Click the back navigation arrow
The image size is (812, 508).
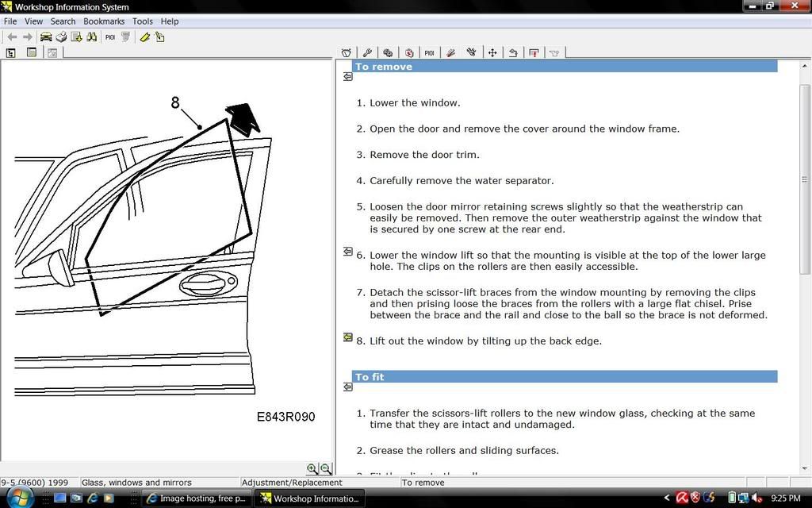click(x=12, y=37)
